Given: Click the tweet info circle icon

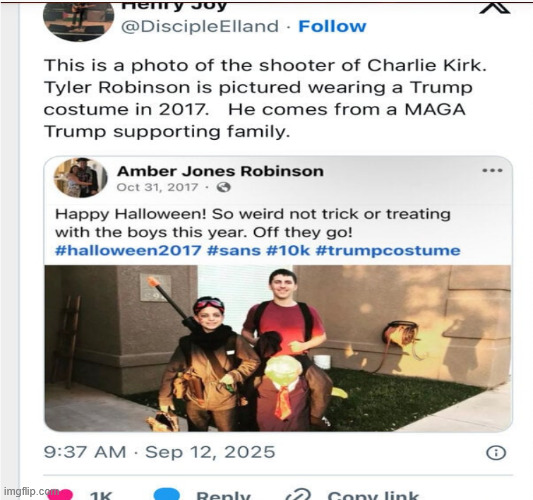Looking at the screenshot, I should 496,453.
